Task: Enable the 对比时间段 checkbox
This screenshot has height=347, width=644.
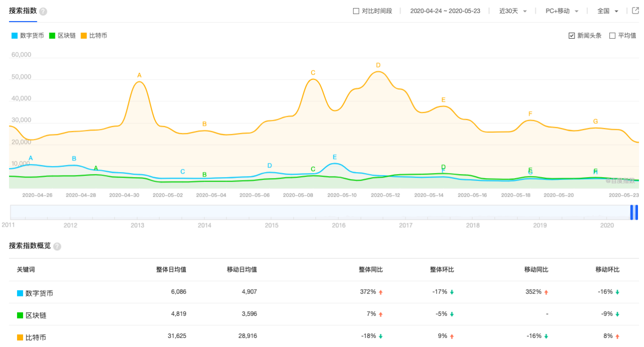Action: point(355,11)
